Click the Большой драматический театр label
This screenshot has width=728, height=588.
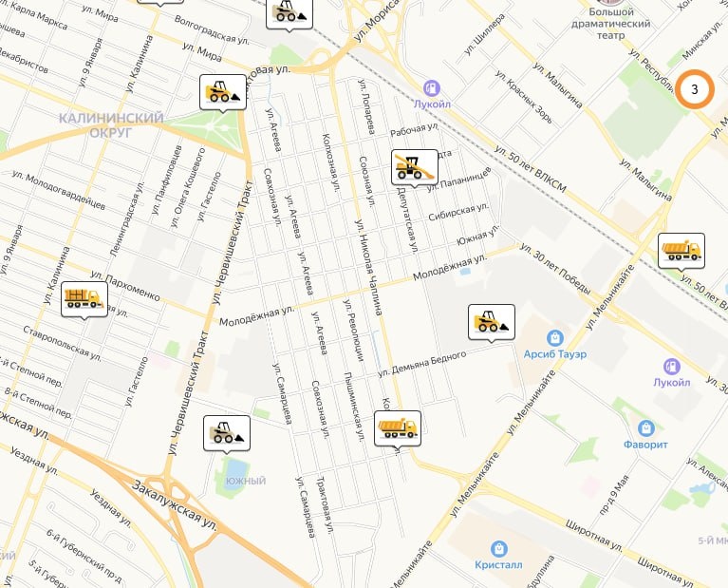coord(610,23)
